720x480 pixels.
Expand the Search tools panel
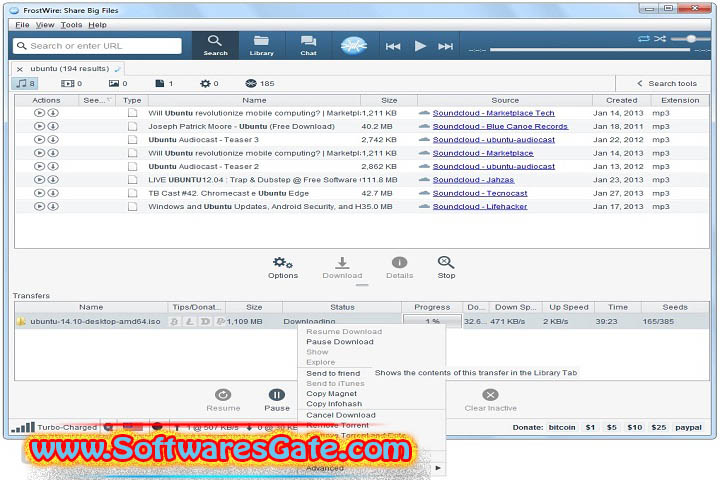667,83
